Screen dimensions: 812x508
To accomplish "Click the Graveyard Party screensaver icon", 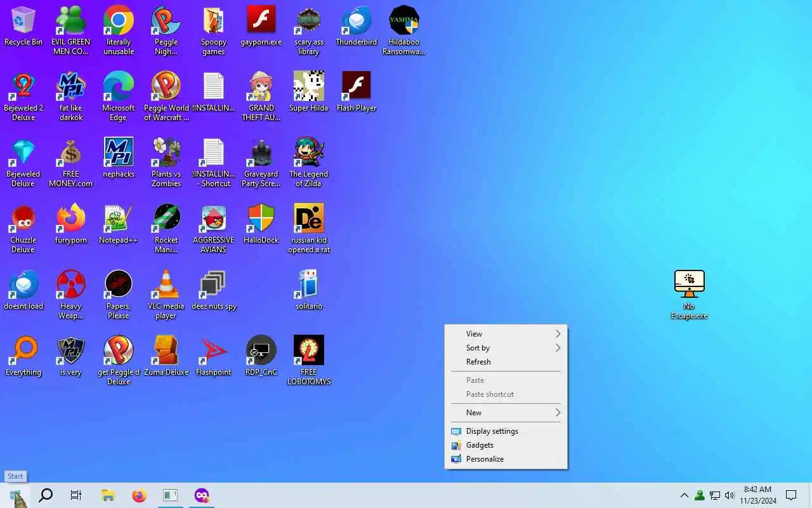I will 261,163.
